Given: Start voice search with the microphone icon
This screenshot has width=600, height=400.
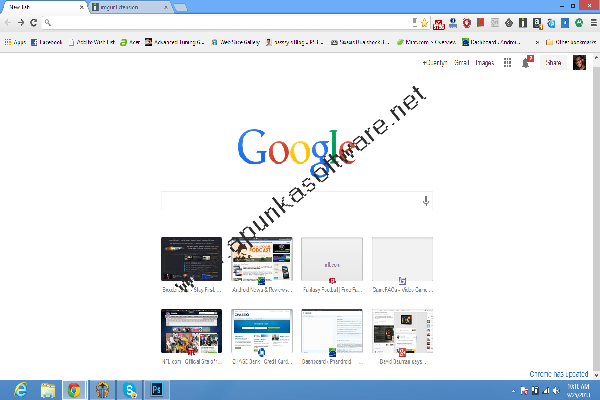Looking at the screenshot, I should (x=426, y=201).
